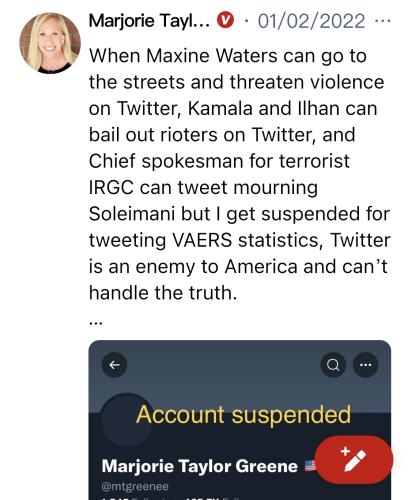This screenshot has width=408, height=500.
Task: Open the post's three-dot more options menu
Action: pos(382,21)
